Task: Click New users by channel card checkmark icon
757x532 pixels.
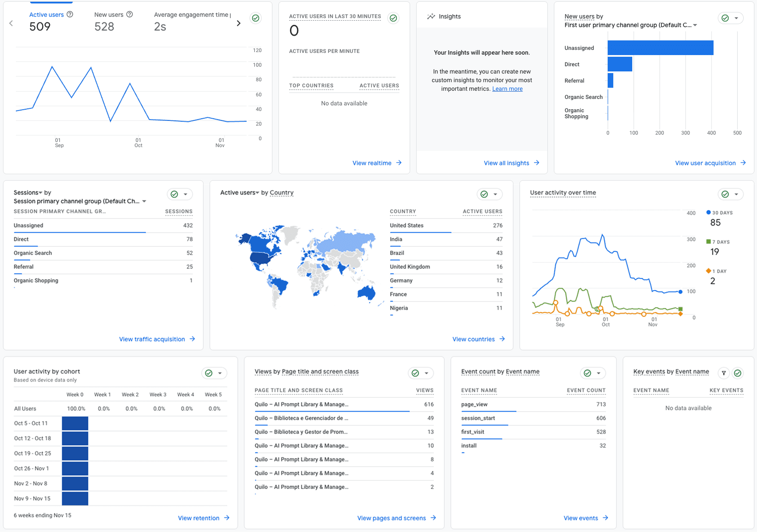Action: [x=725, y=18]
